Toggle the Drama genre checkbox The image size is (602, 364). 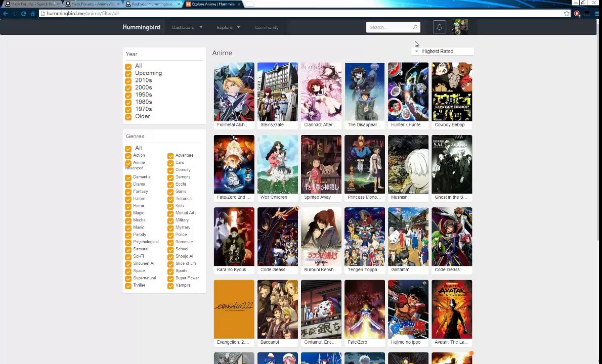(x=128, y=185)
